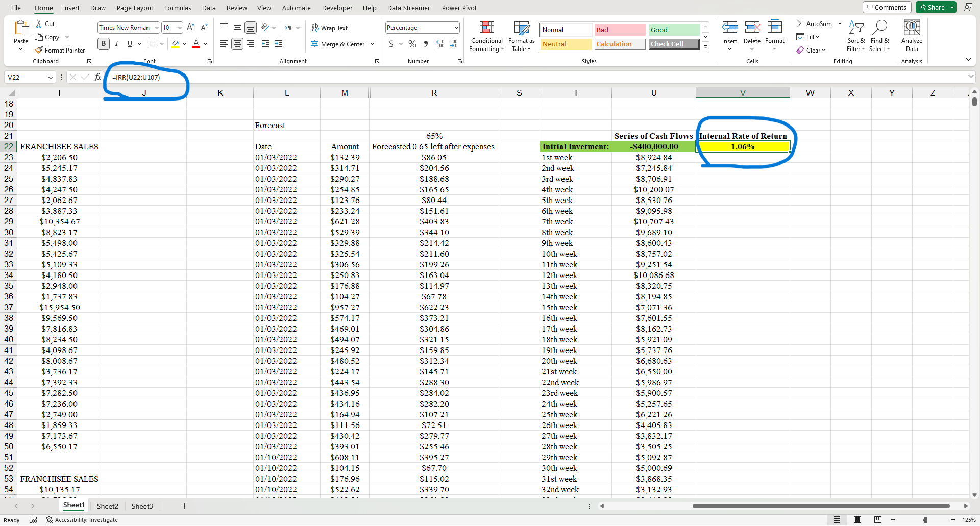Open the Formulas ribbon tab

[x=178, y=8]
